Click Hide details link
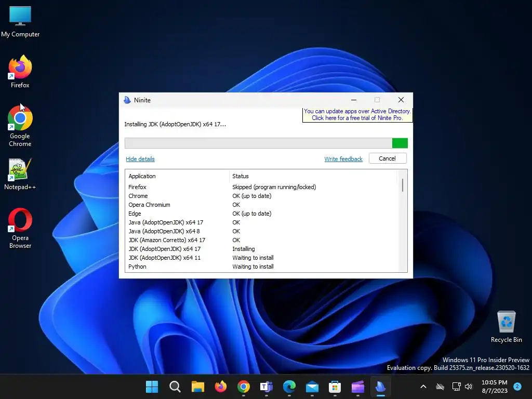 pos(140,159)
